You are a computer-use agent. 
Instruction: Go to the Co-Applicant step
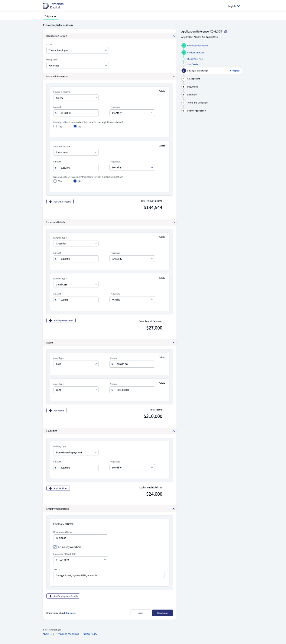click(193, 79)
